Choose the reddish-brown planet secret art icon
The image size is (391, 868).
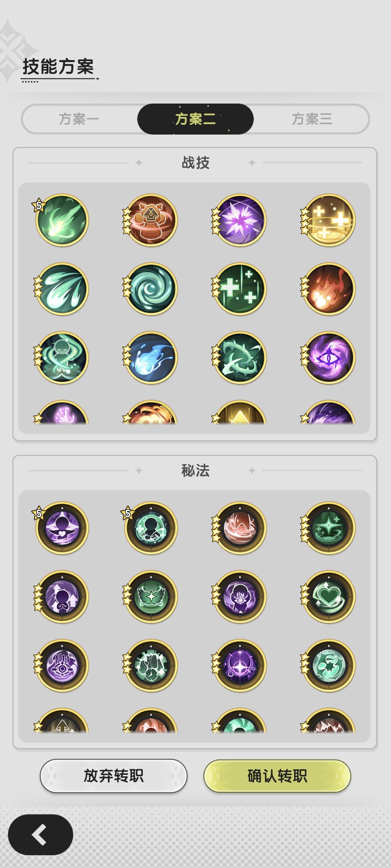click(240, 528)
